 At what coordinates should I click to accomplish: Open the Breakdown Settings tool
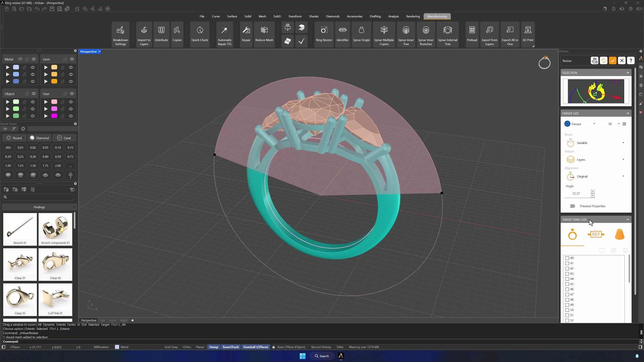[120, 35]
